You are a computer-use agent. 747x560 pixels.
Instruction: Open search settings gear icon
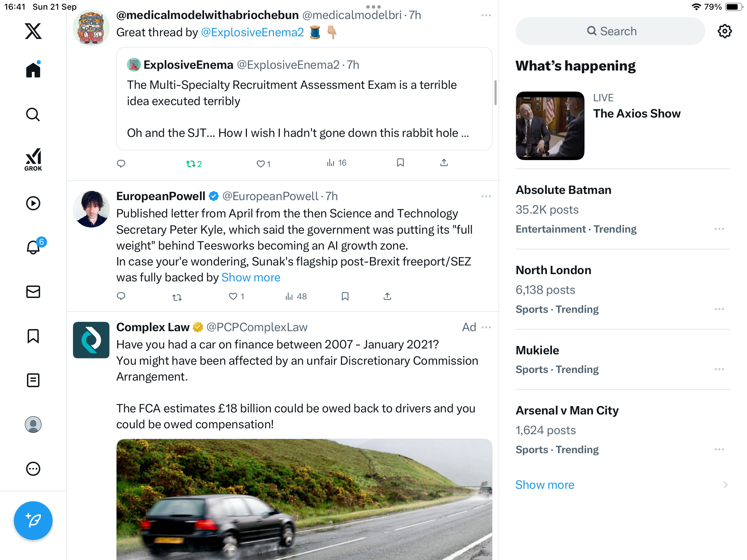point(725,31)
